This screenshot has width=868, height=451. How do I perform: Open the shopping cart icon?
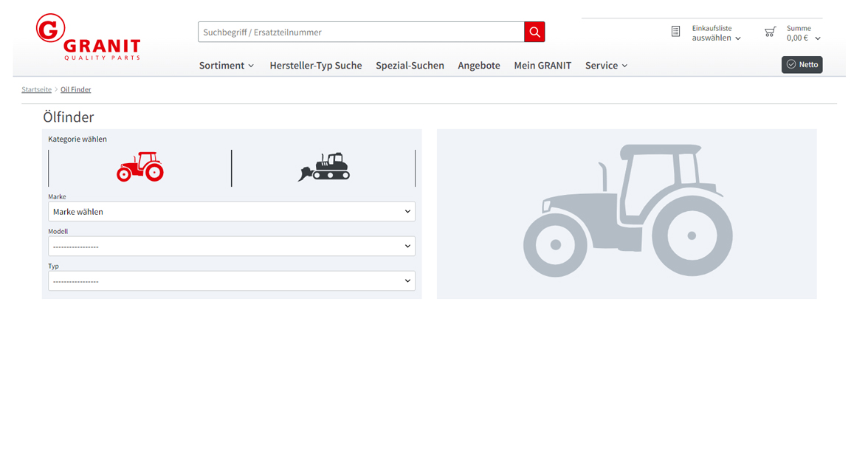770,32
